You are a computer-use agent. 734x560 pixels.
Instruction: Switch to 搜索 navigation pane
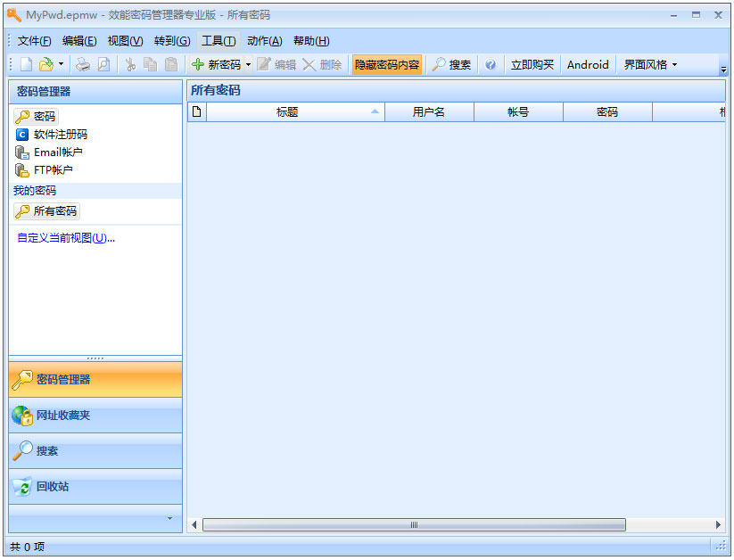click(95, 451)
